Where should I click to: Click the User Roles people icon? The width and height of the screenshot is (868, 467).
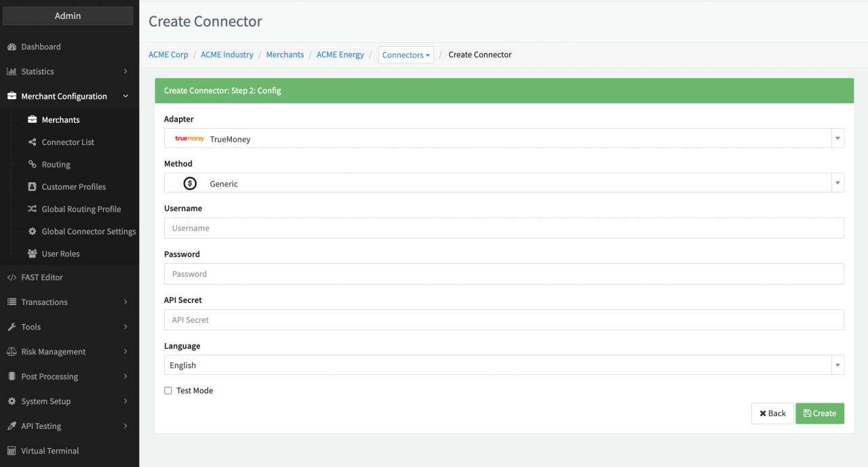[x=32, y=254]
